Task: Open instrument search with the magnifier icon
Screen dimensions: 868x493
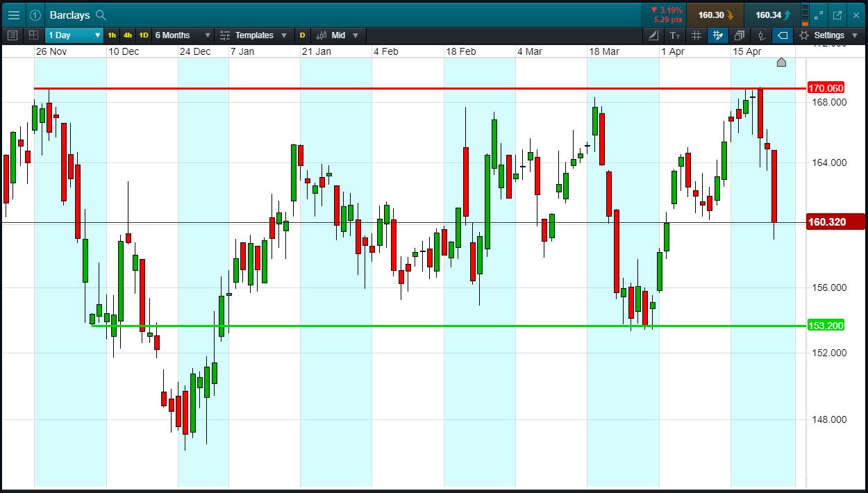Action: coord(101,15)
